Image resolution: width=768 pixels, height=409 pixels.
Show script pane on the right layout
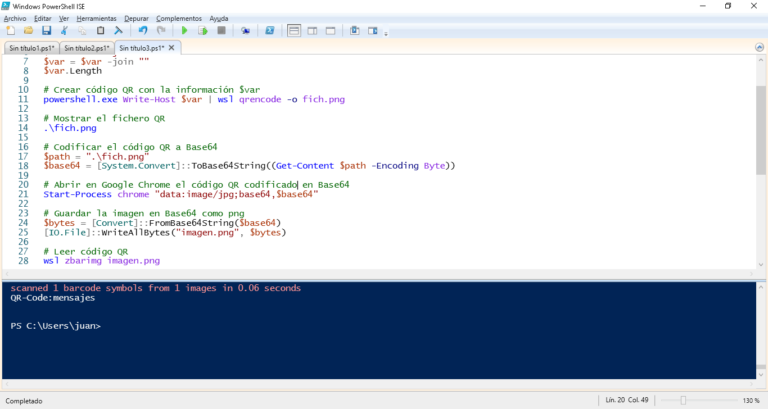coord(312,31)
